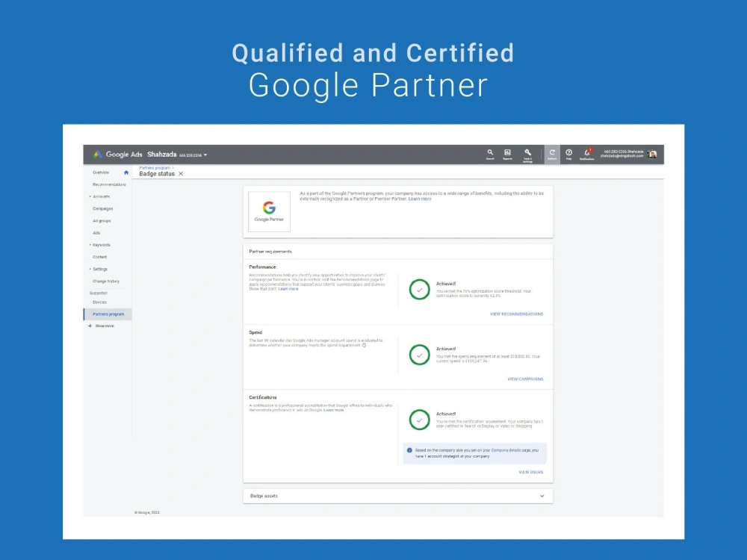Click the Suggested label in sidebar
The height and width of the screenshot is (560, 747).
pyautogui.click(x=98, y=293)
